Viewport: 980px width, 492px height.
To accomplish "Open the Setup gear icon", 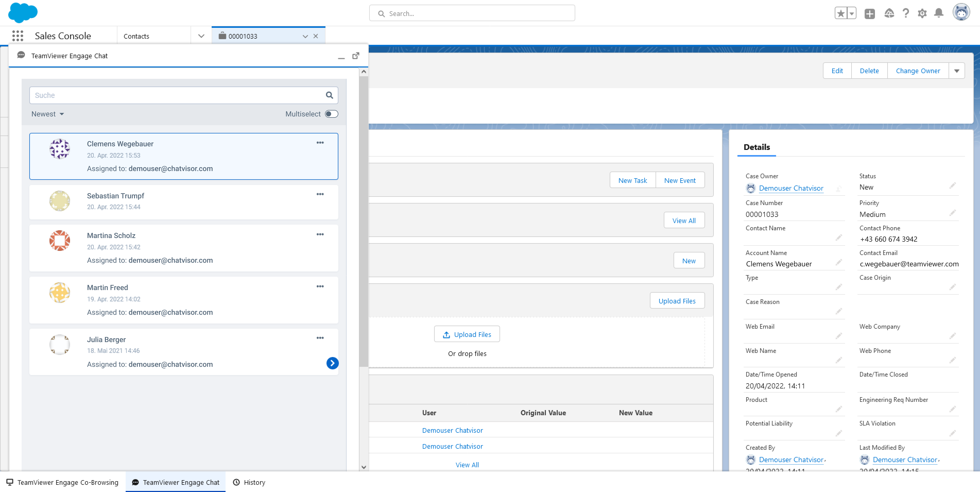I will [922, 13].
